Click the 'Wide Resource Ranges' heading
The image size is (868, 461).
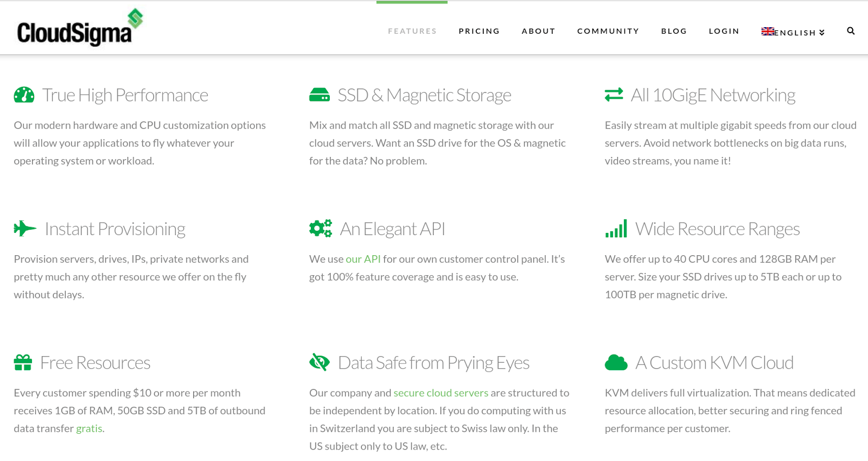(718, 229)
